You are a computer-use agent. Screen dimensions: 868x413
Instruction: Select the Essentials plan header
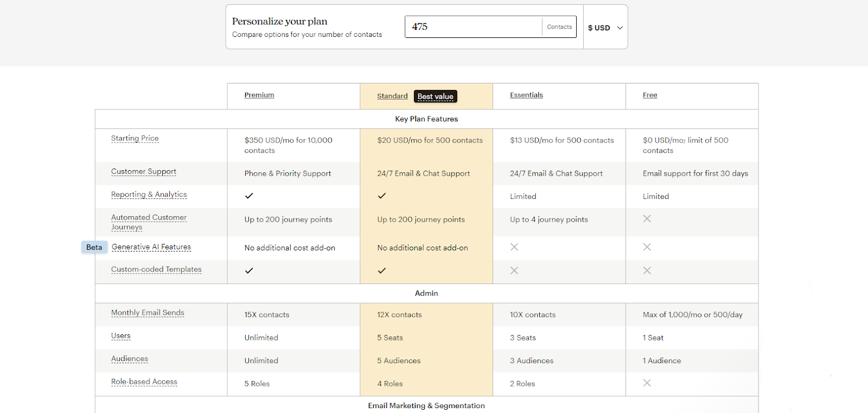pos(526,95)
